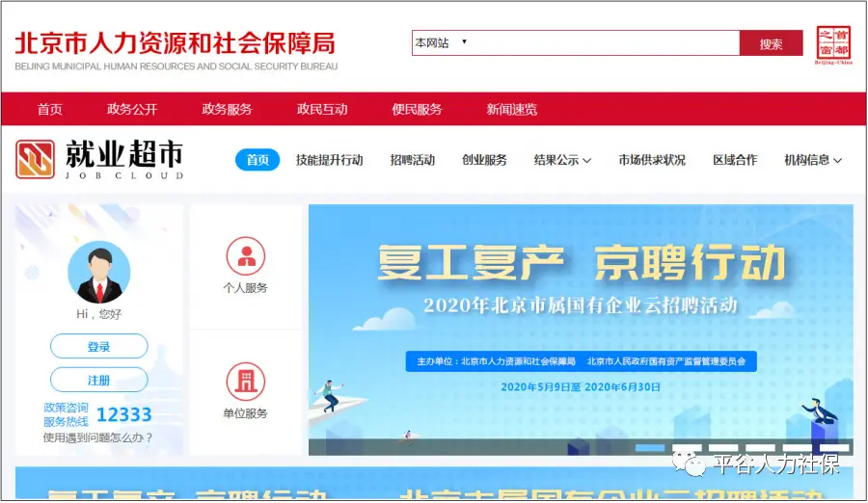The width and height of the screenshot is (868, 503).
Task: Go to the 创业服务 tab
Action: click(x=484, y=160)
